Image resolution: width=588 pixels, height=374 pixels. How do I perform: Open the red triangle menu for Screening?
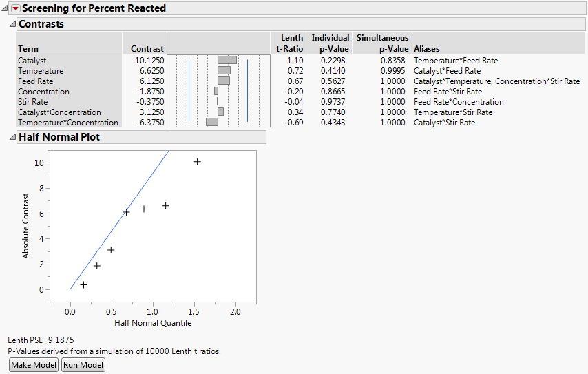click(x=16, y=8)
